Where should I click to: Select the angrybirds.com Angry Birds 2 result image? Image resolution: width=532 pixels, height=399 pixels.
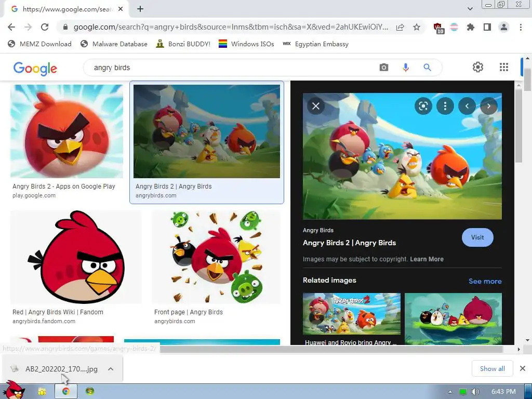pyautogui.click(x=207, y=131)
